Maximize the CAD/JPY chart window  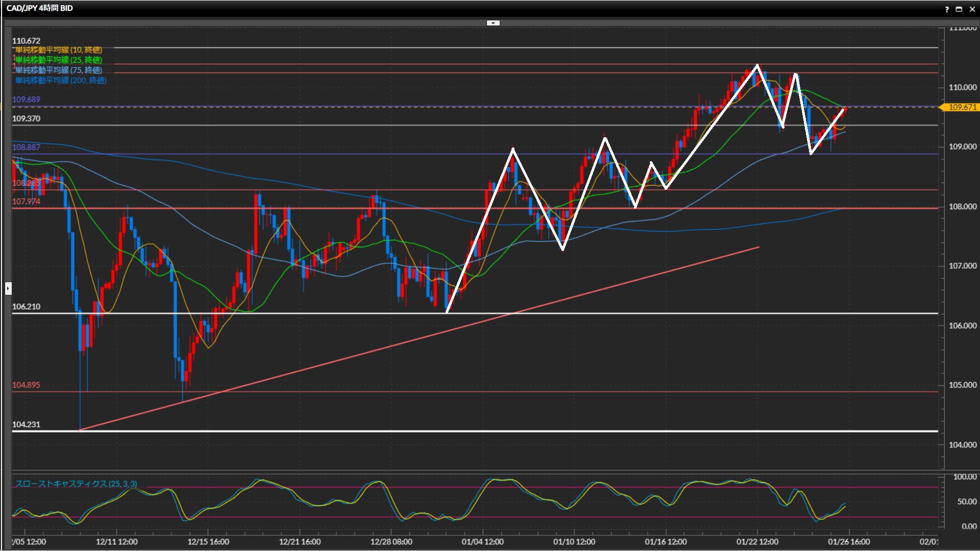point(959,9)
